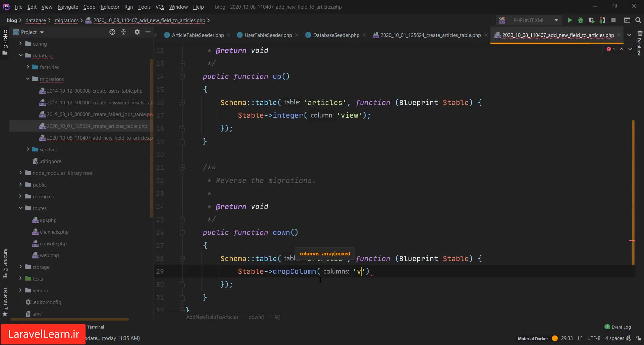Click the locate-in-project target icon

[x=112, y=32]
